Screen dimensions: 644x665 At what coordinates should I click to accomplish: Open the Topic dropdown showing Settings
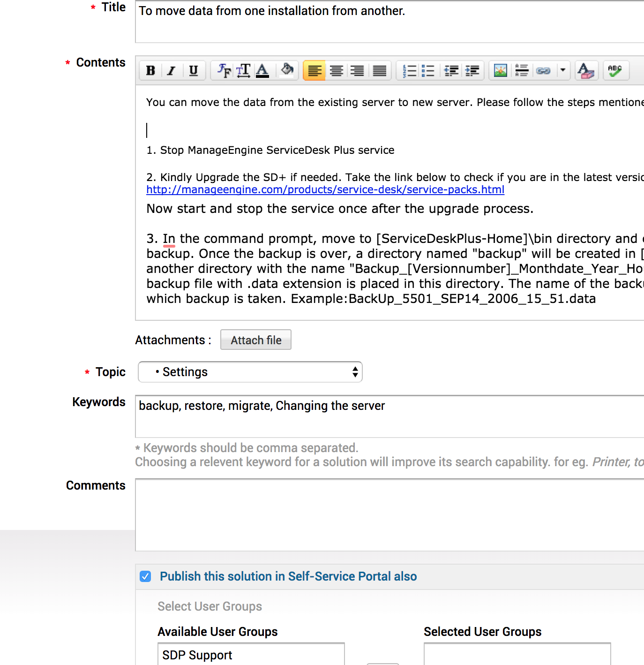(250, 372)
